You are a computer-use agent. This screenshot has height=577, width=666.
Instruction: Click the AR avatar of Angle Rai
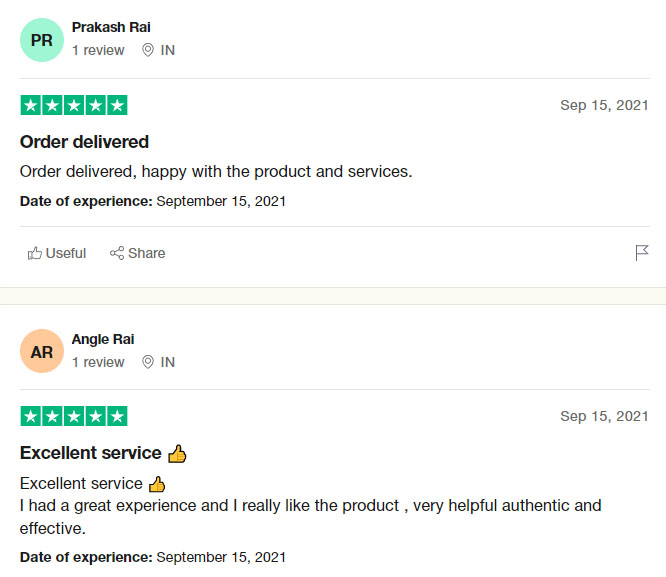(x=42, y=352)
